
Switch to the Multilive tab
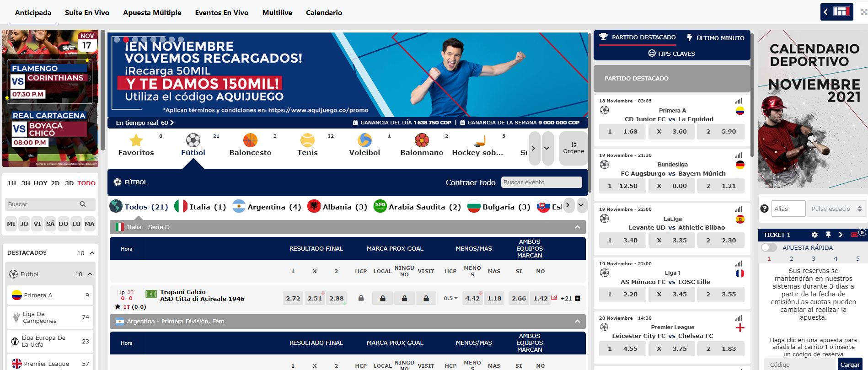277,12
